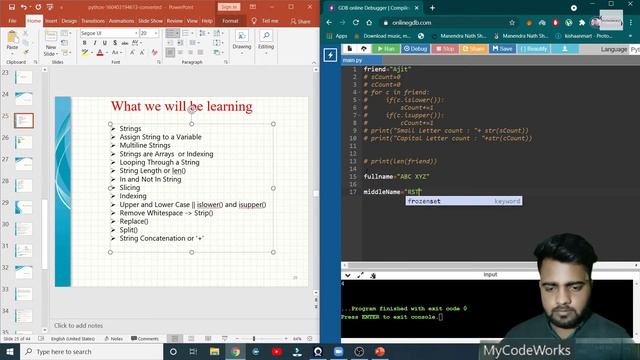Fit slide to current window icon
The width and height of the screenshot is (640, 360).
click(x=310, y=338)
